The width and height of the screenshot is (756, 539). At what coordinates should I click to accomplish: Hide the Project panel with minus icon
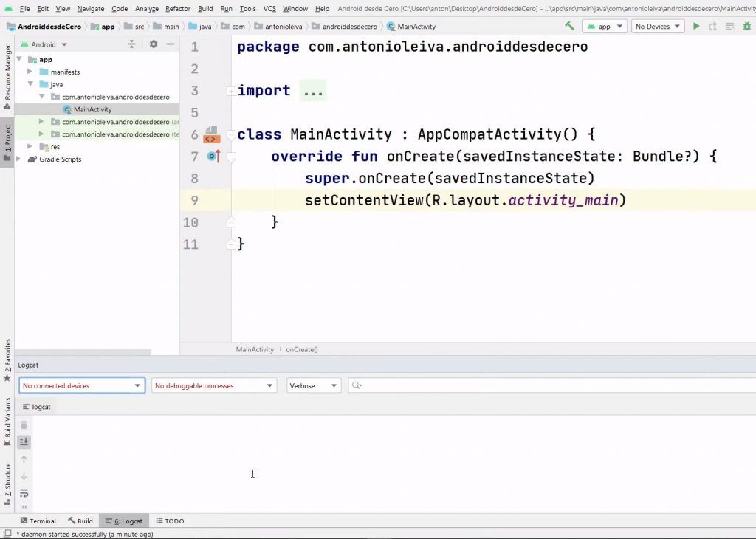click(171, 44)
